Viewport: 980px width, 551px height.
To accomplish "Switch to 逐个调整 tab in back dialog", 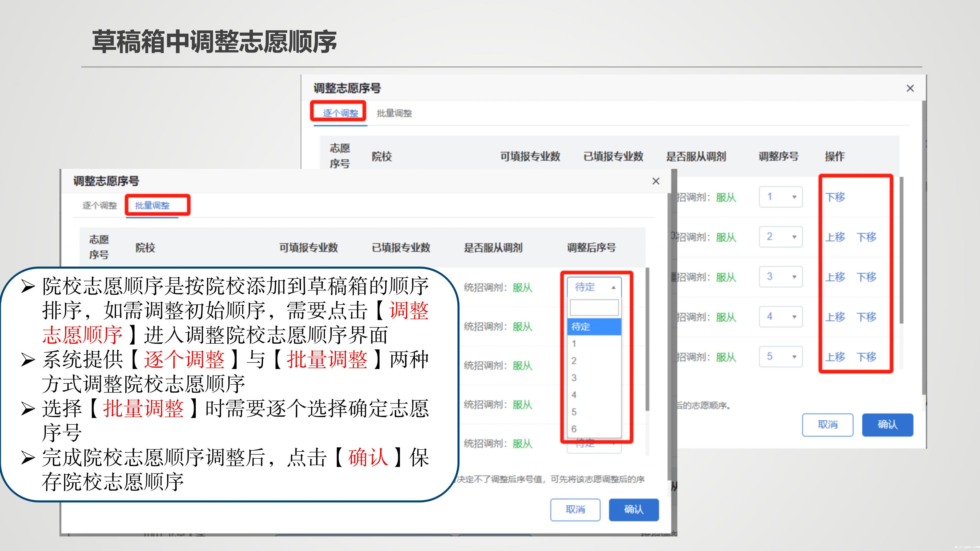I will coord(340,113).
